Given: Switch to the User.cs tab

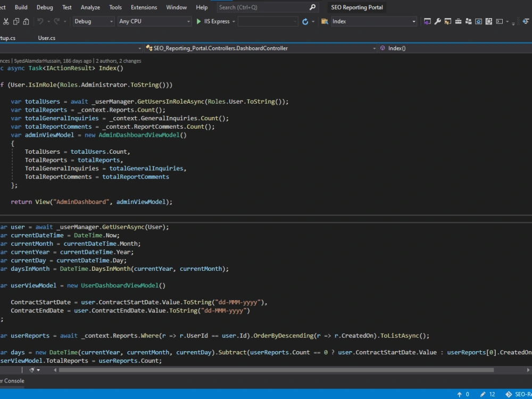Looking at the screenshot, I should tap(46, 38).
